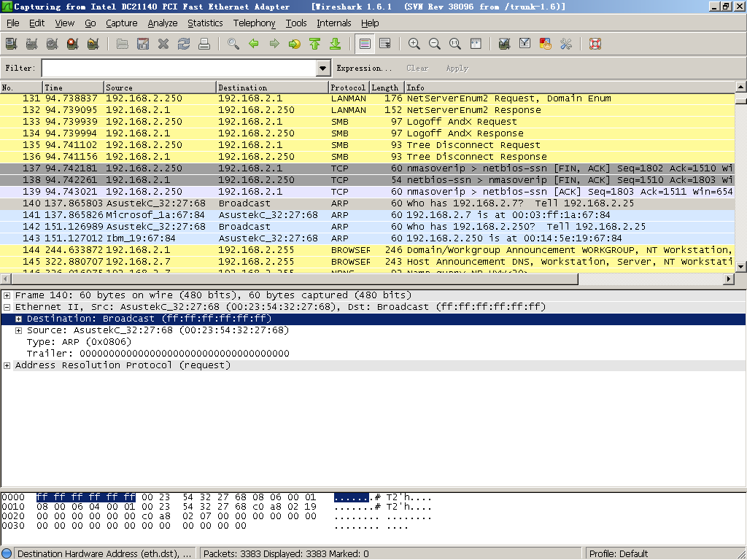
Task: Click in the display Filter text field
Action: [179, 68]
